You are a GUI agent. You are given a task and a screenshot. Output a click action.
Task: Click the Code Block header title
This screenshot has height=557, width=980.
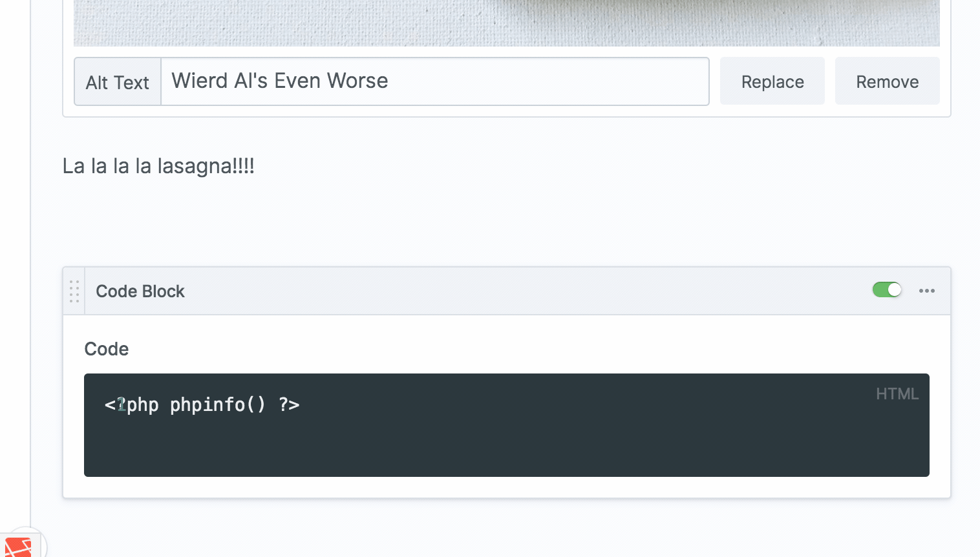click(x=140, y=291)
